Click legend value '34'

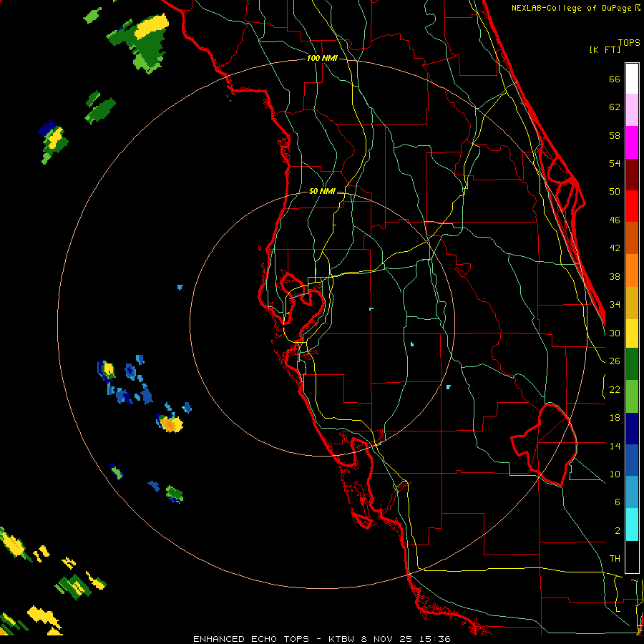coord(615,305)
